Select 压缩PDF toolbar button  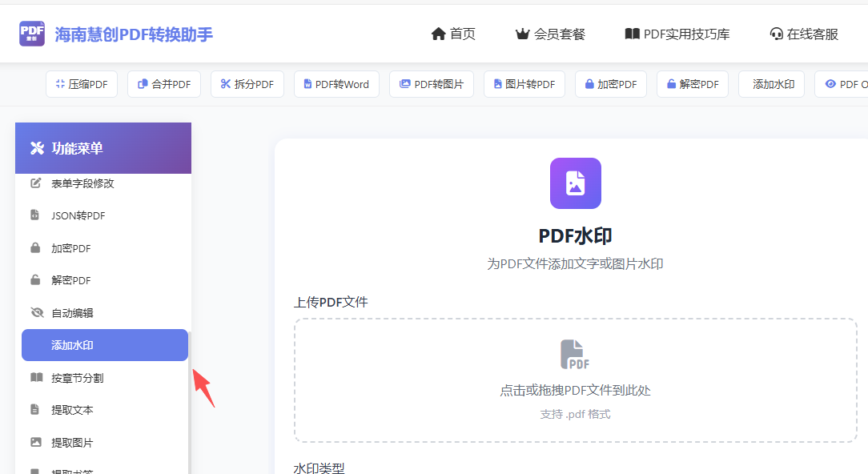(82, 84)
